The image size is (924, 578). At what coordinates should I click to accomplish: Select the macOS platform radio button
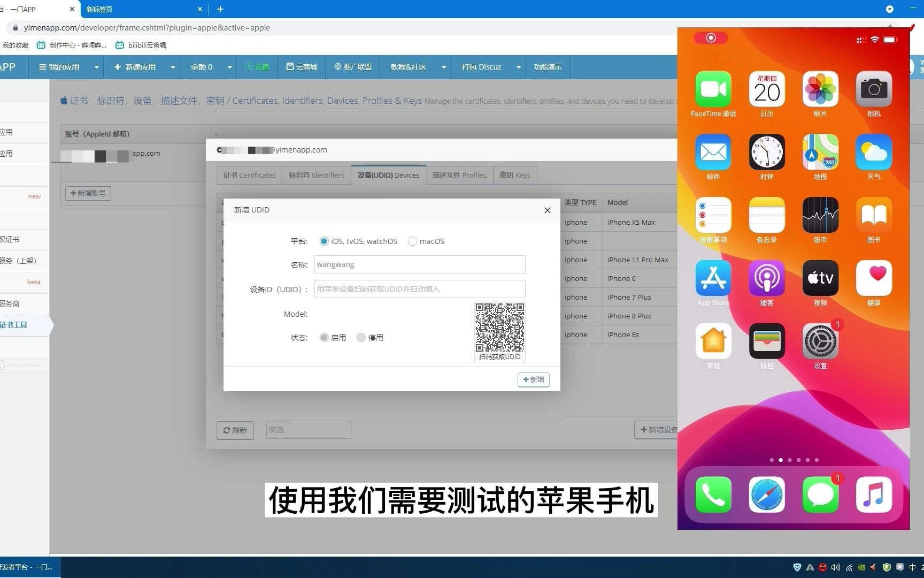coord(412,241)
